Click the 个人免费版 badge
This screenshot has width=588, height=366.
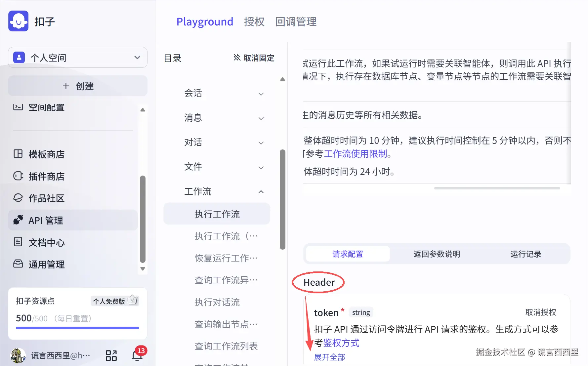click(114, 301)
